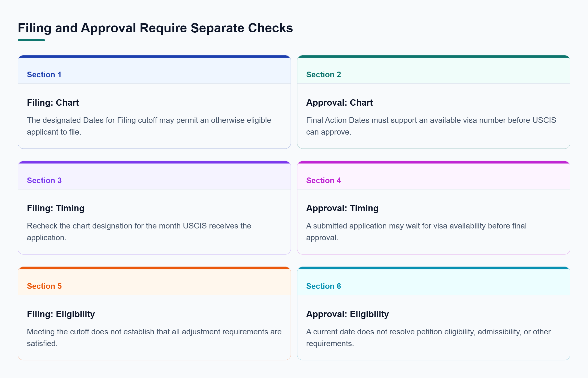
Task: Click the 'designated Dates for Filing cutoff' paragraph
Action: click(149, 126)
